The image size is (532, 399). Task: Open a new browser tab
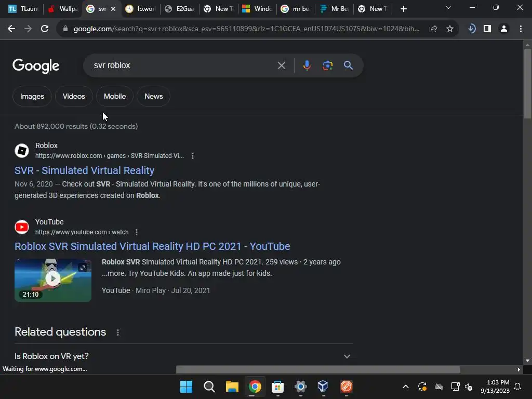click(403, 9)
